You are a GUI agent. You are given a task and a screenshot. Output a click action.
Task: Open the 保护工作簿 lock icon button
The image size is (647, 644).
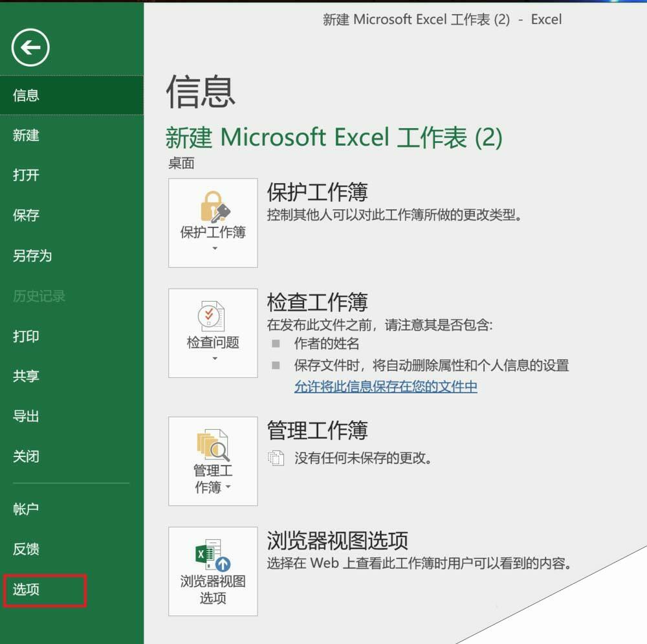(x=213, y=223)
